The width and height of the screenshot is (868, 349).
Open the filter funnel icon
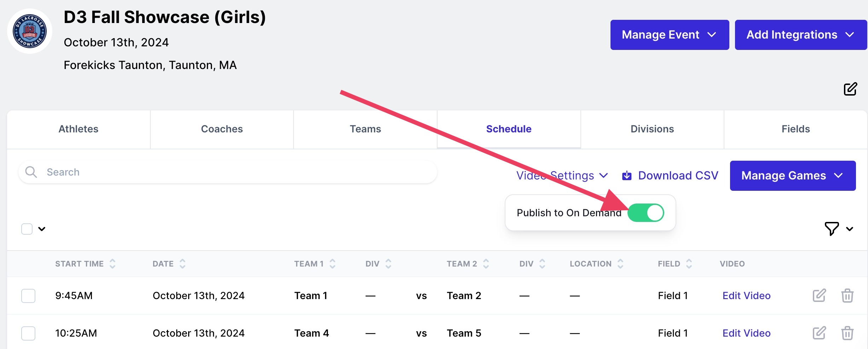832,229
